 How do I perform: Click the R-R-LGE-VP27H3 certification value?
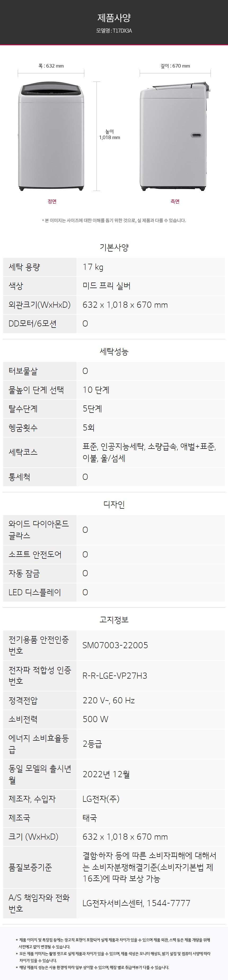pyautogui.click(x=115, y=676)
